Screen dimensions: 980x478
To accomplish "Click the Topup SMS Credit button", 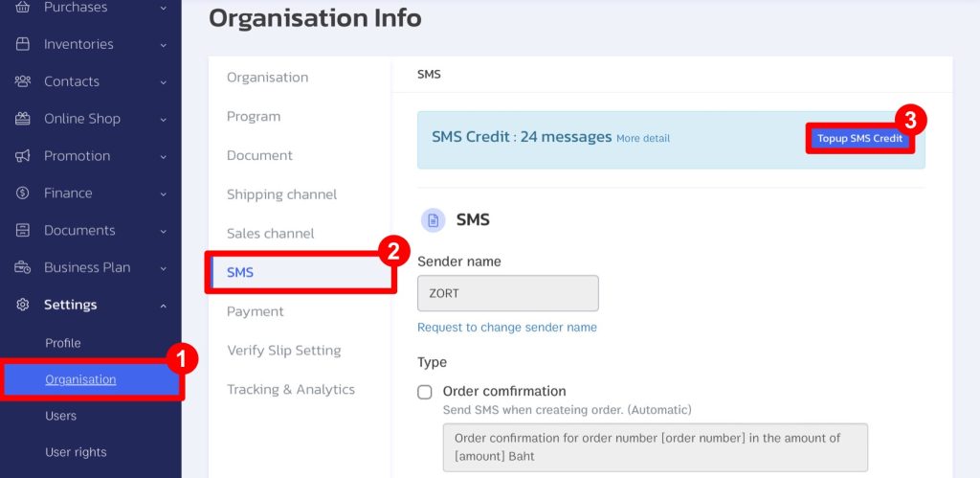I will pos(860,138).
